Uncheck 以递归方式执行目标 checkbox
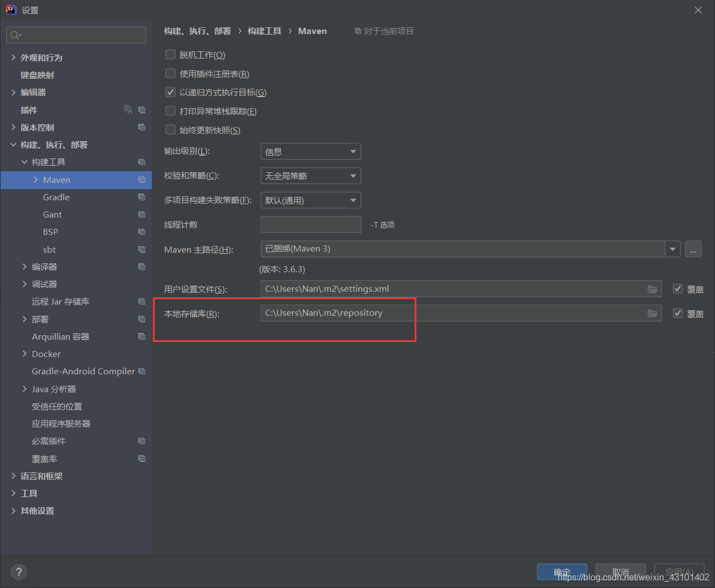This screenshot has width=715, height=588. point(171,92)
